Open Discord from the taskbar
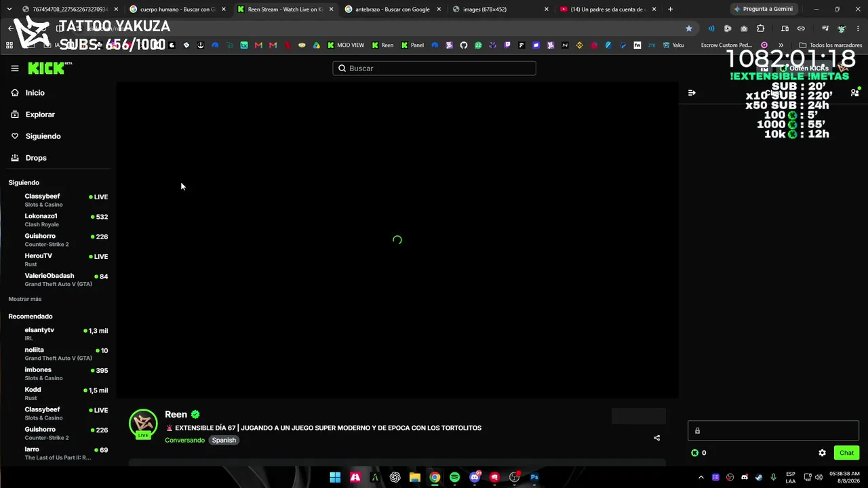 [x=475, y=477]
